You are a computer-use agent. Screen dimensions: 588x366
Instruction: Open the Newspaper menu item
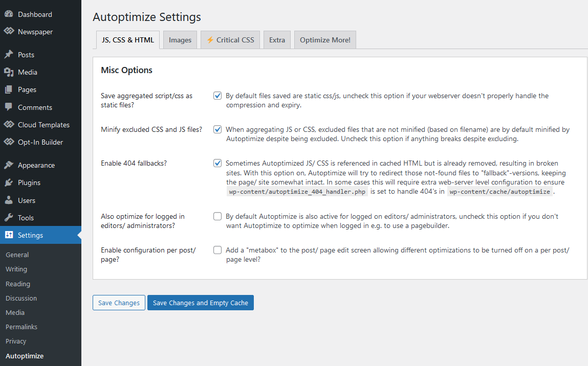40,32
